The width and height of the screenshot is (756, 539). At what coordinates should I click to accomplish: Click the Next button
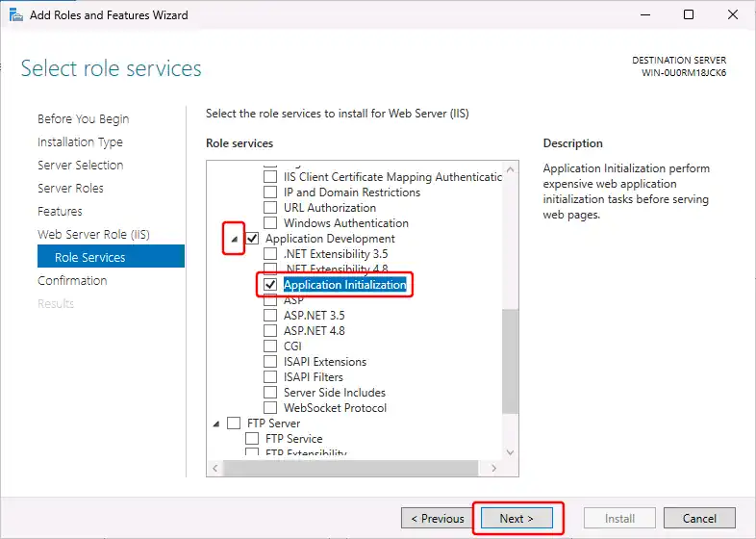point(516,519)
